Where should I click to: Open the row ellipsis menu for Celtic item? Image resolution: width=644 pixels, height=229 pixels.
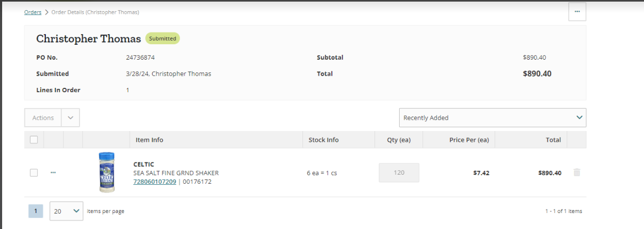coord(53,173)
